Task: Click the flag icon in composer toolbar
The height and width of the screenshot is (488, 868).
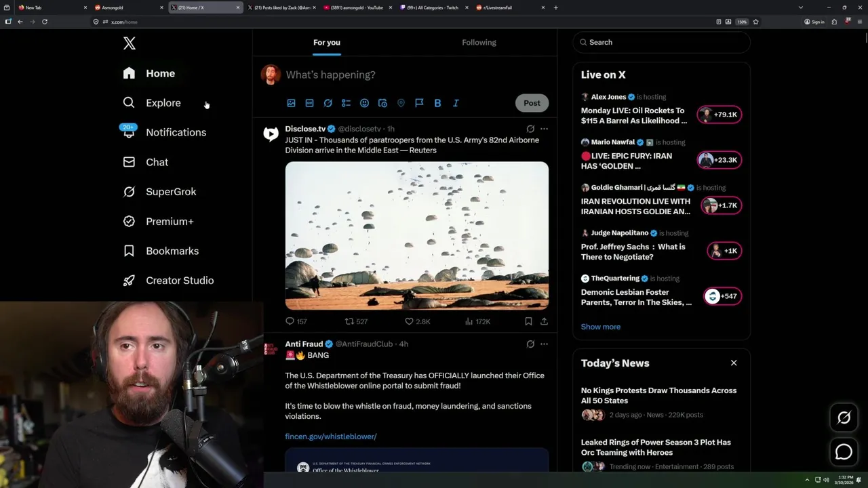Action: click(419, 103)
